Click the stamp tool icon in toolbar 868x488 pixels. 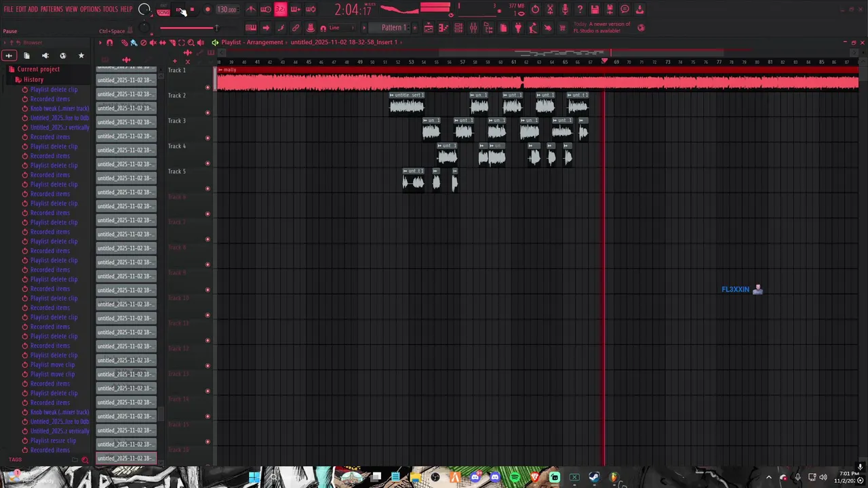(x=310, y=28)
